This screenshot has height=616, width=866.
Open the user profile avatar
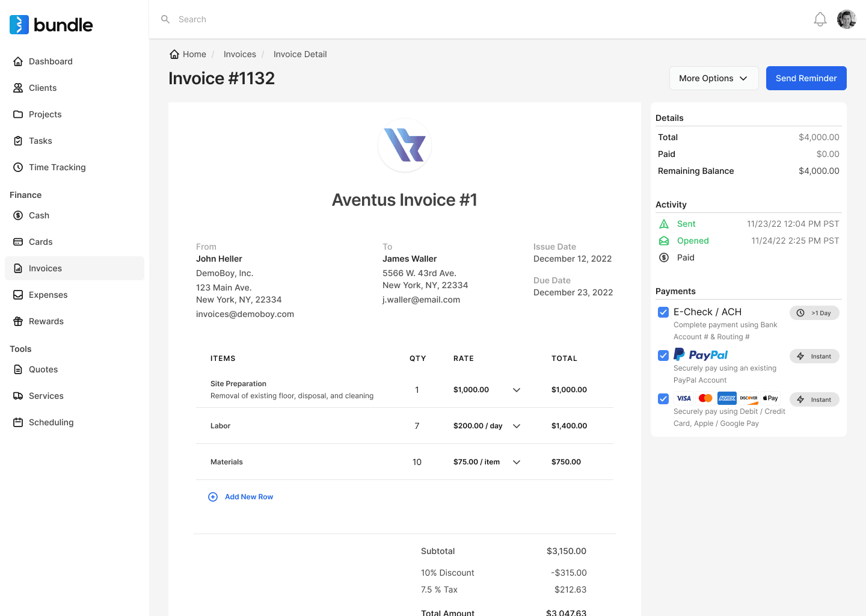846,19
